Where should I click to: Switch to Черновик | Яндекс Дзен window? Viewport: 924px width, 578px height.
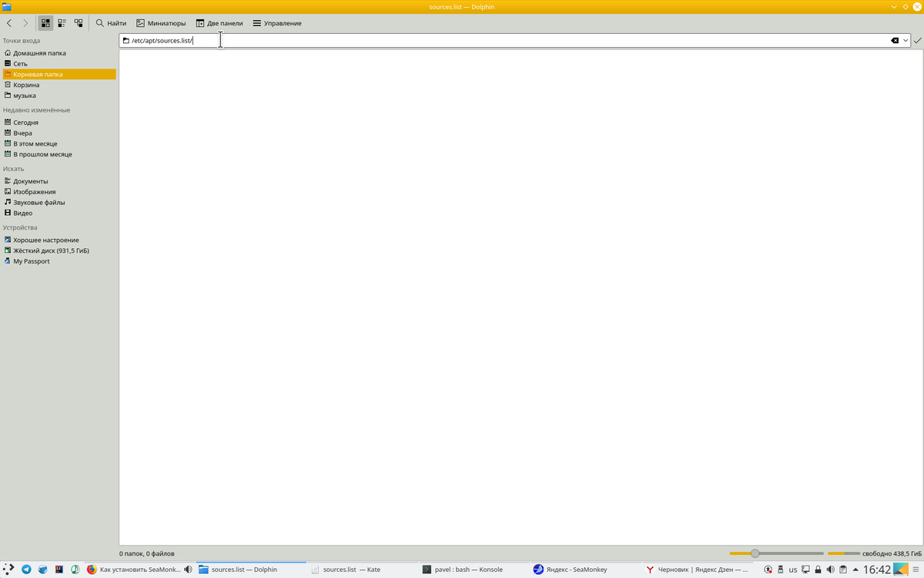click(x=698, y=570)
